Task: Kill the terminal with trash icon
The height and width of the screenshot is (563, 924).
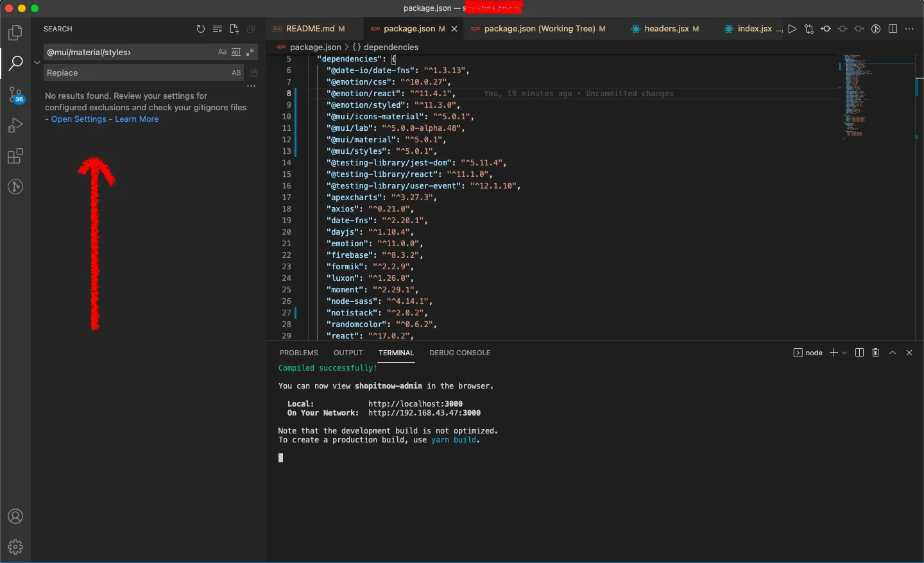Action: [875, 353]
